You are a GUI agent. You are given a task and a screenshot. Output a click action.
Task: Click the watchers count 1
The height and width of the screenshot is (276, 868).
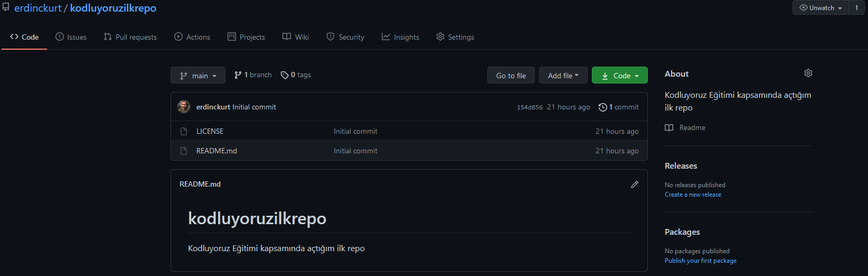(x=856, y=8)
